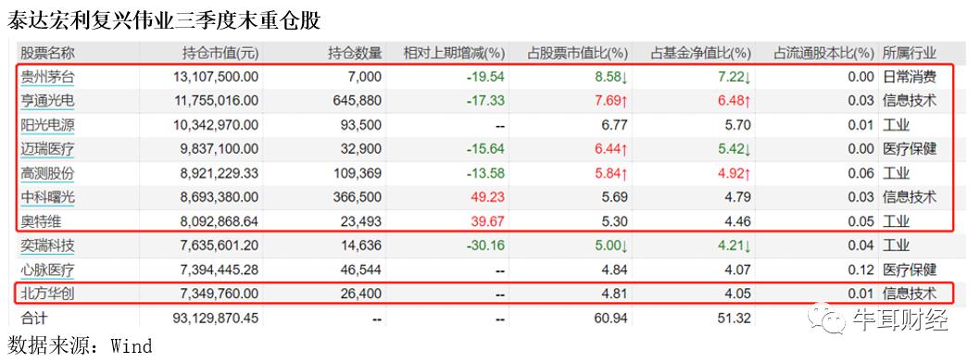Open the 阳光电源 stock link

point(47,125)
